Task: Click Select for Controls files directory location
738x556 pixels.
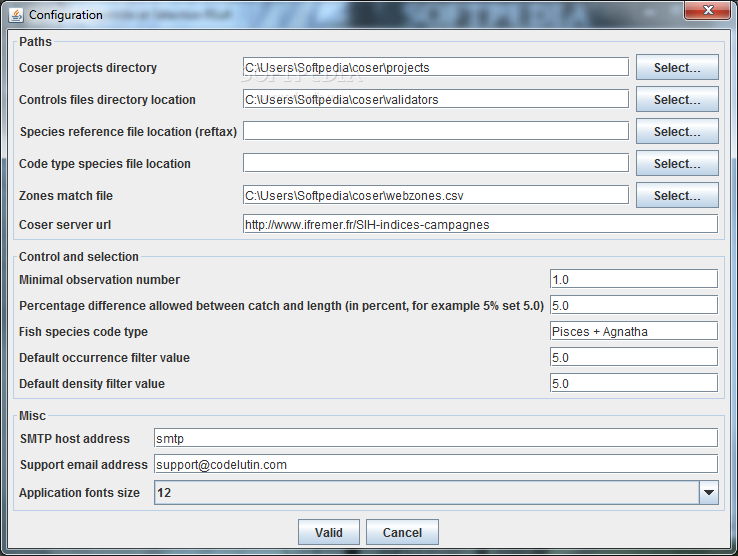Action: (x=677, y=99)
